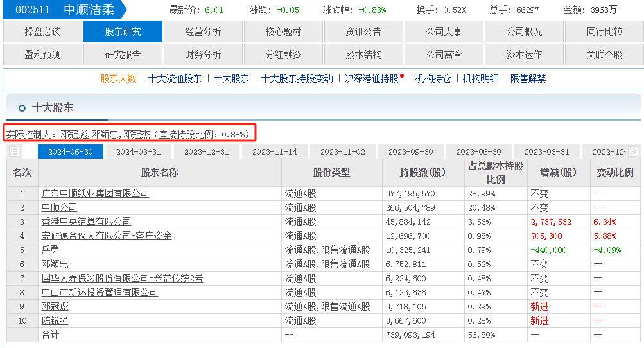Open the 操盘必读 tab
644x348 pixels.
point(42,31)
